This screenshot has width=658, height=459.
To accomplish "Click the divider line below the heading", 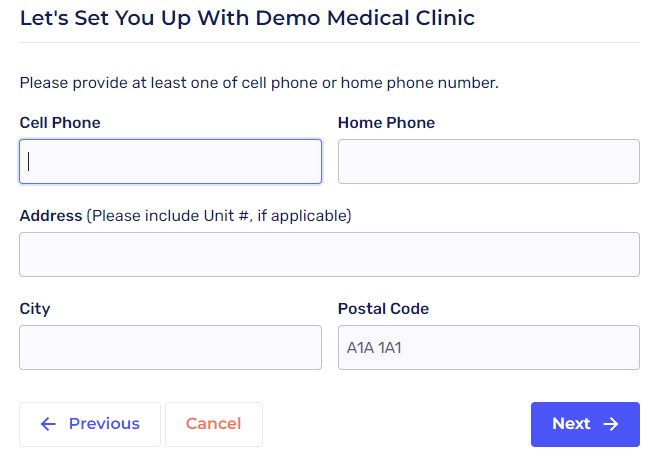I will click(x=329, y=42).
